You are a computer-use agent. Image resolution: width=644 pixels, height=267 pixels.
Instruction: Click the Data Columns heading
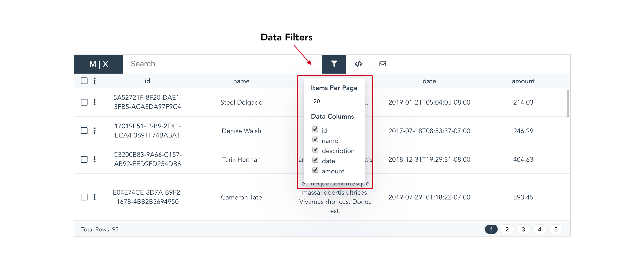(332, 116)
